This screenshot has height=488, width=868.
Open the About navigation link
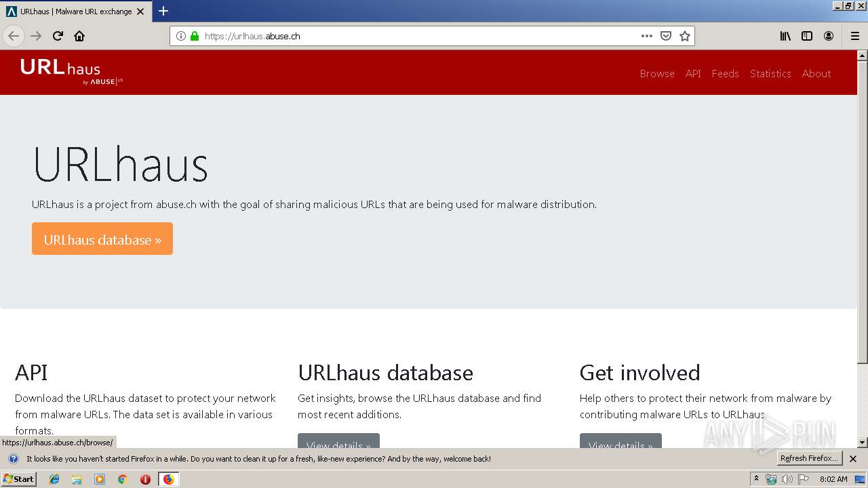pos(816,73)
